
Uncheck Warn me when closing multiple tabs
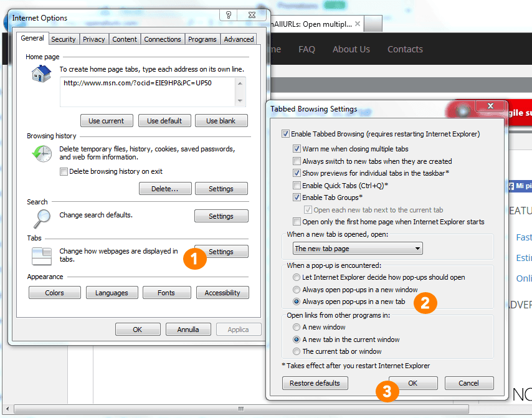pyautogui.click(x=297, y=149)
